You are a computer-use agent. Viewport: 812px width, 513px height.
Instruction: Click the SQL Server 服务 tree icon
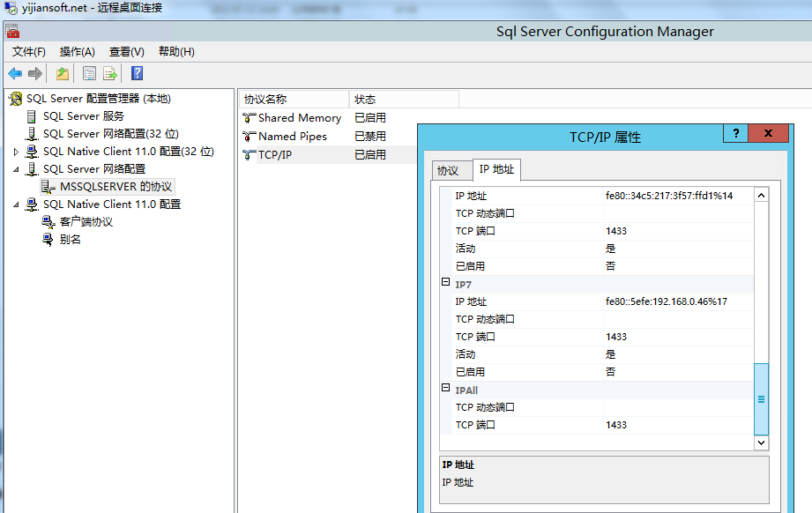32,116
